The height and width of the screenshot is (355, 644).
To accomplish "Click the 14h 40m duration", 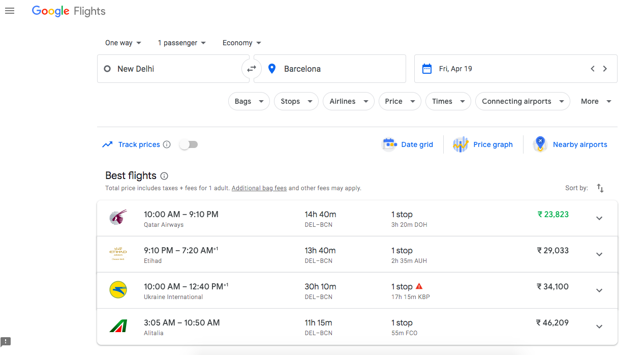I will point(320,214).
